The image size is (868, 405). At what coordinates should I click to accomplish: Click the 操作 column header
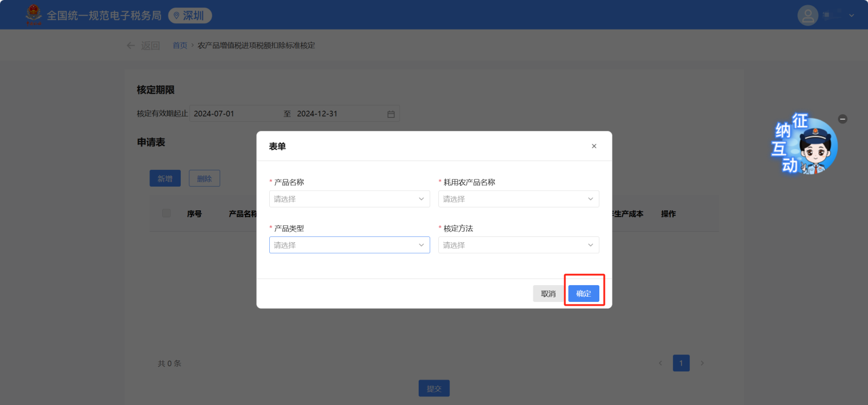(x=669, y=214)
